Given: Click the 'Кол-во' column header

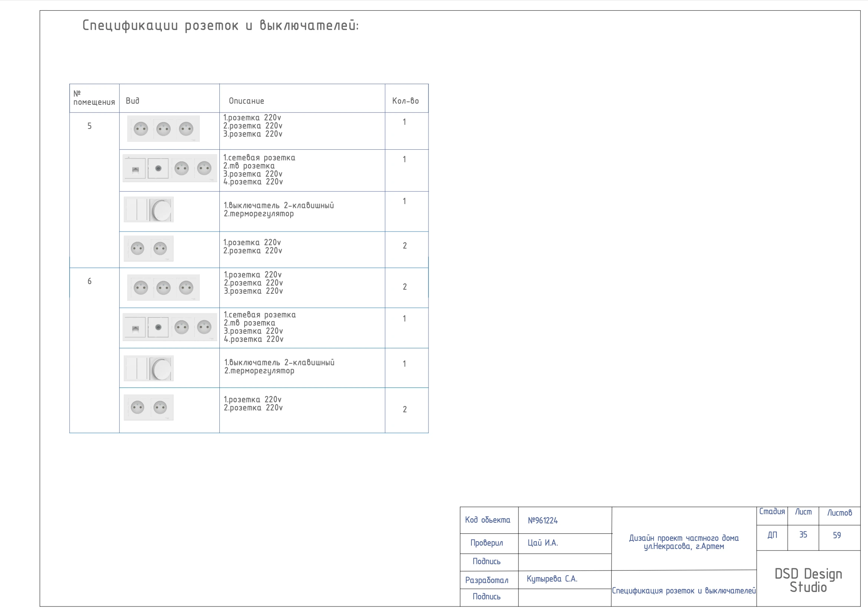Looking at the screenshot, I should coord(405,101).
